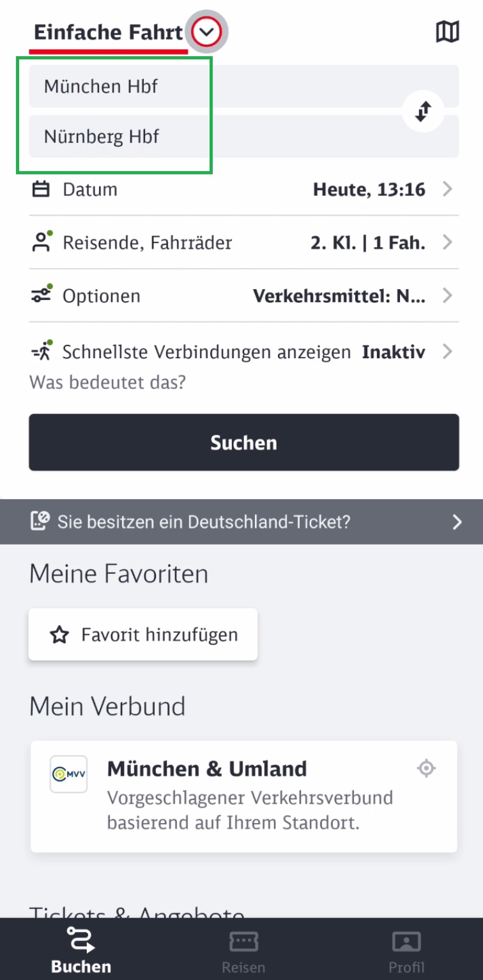483x980 pixels.
Task: Open the Datum chevron showing Heute, 13:16
Action: pyautogui.click(x=448, y=190)
